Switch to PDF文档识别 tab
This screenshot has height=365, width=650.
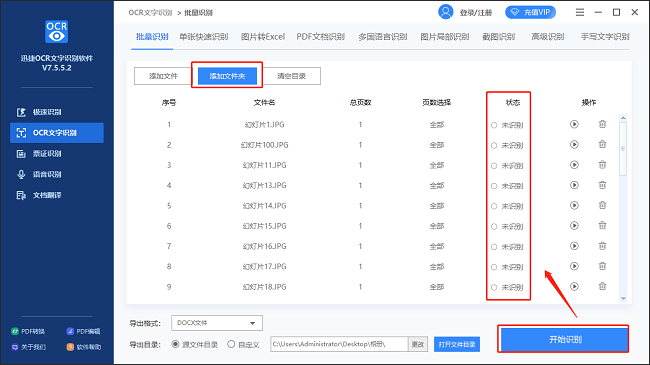(x=320, y=37)
